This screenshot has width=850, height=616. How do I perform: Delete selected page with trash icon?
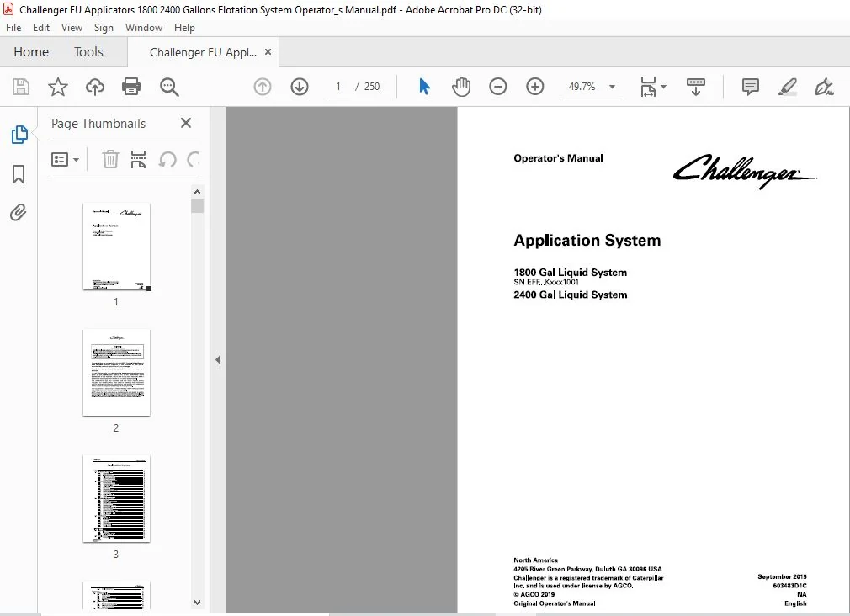[x=110, y=159]
